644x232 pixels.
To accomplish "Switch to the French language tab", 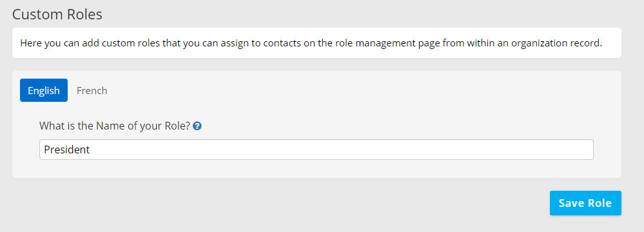I will (x=92, y=90).
